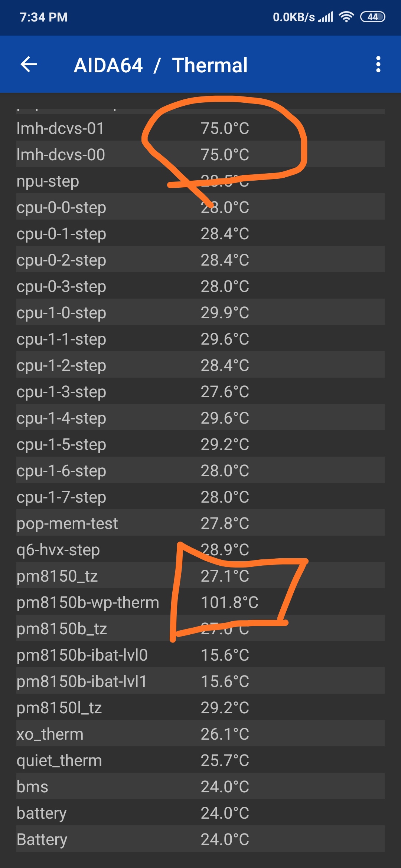Select the pm8150b-wp-therm row
This screenshot has height=868, width=401.
click(x=200, y=602)
